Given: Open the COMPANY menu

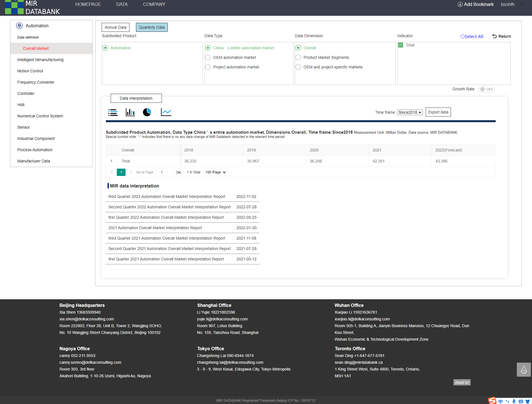Looking at the screenshot, I should click(x=154, y=4).
